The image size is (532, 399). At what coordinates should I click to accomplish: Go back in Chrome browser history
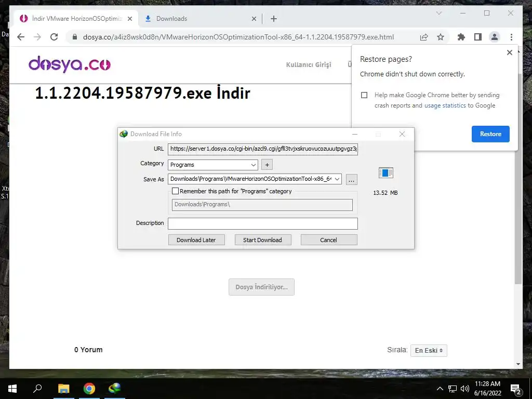tap(21, 37)
